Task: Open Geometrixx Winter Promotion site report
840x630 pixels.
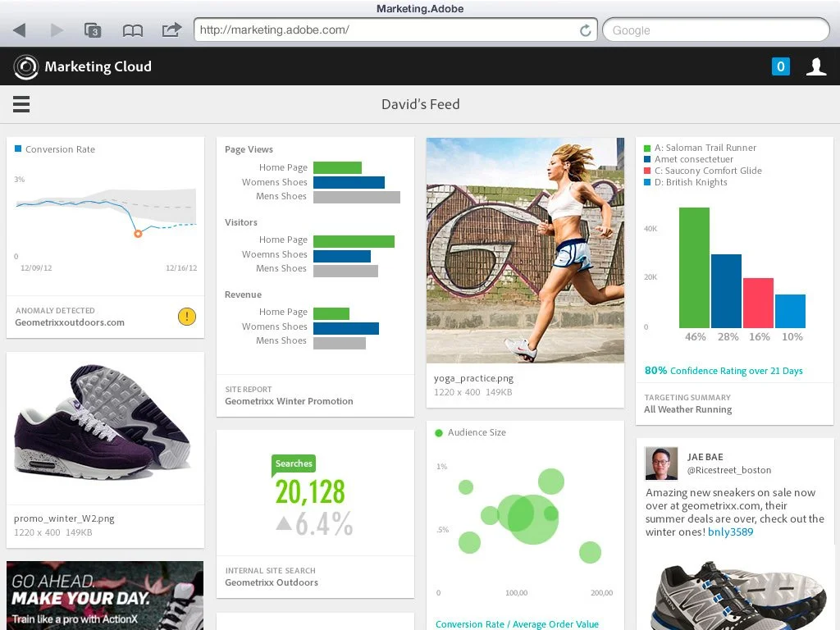Action: tap(289, 401)
